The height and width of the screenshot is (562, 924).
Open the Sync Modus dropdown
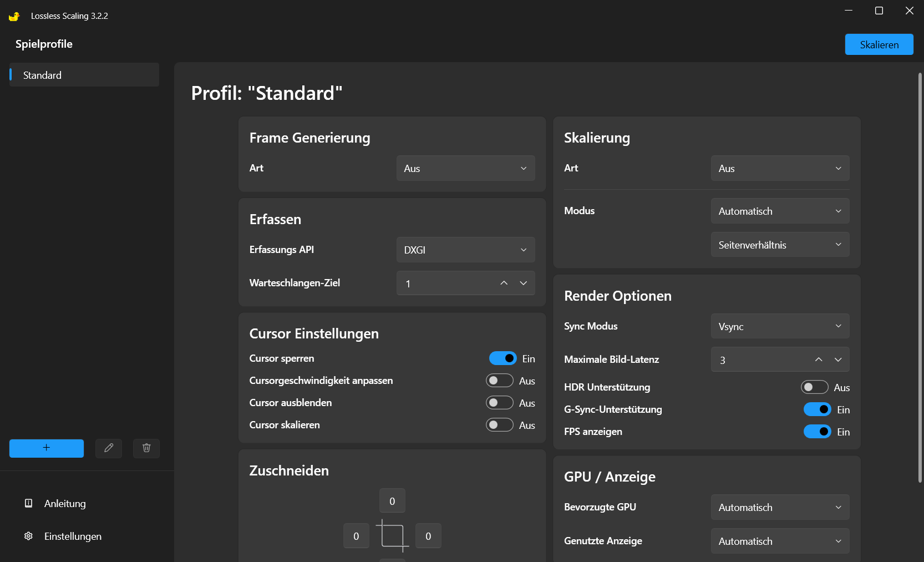point(780,326)
